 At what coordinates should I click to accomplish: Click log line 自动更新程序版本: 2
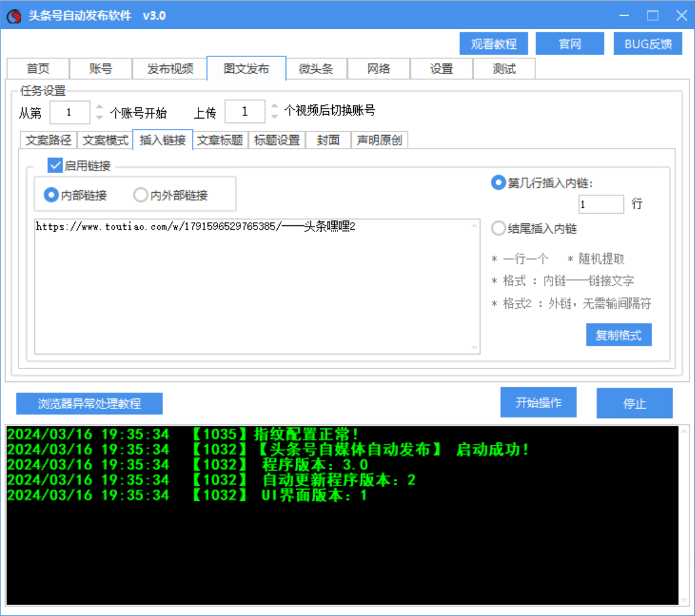[x=211, y=480]
